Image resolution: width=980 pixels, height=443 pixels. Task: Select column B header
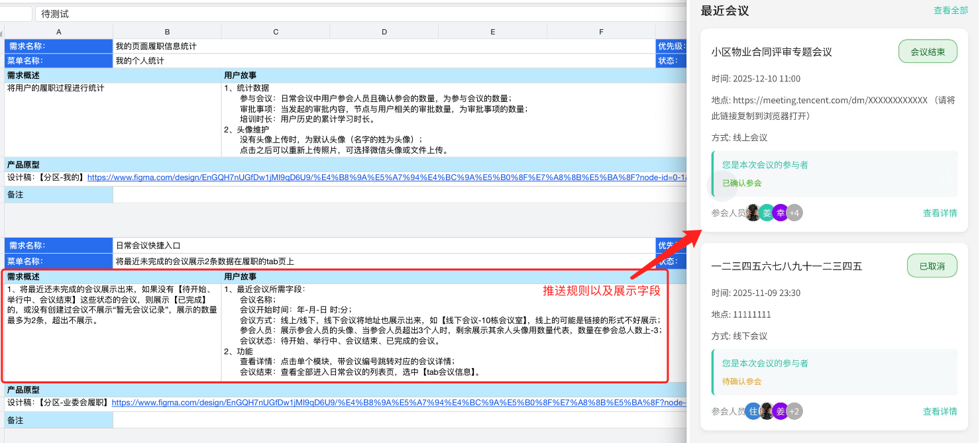click(166, 30)
